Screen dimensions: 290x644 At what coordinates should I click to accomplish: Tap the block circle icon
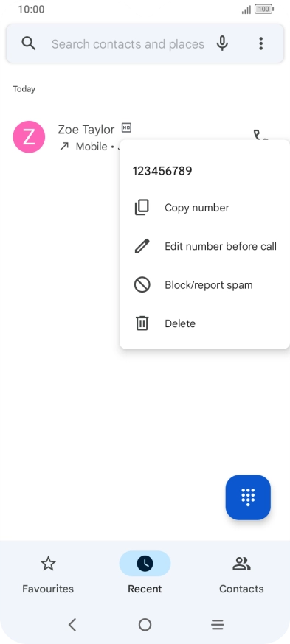point(142,285)
